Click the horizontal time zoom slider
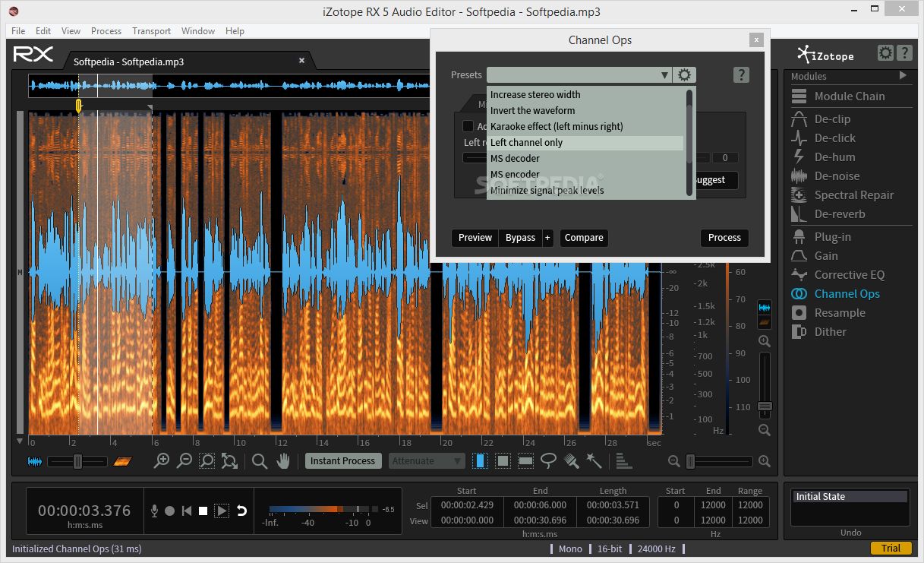This screenshot has height=563, width=924. pos(718,461)
